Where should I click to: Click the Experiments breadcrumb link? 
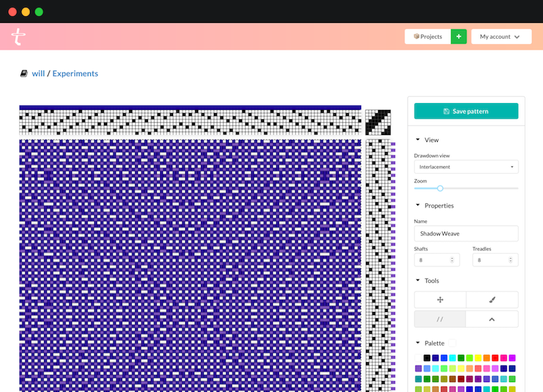click(x=75, y=73)
